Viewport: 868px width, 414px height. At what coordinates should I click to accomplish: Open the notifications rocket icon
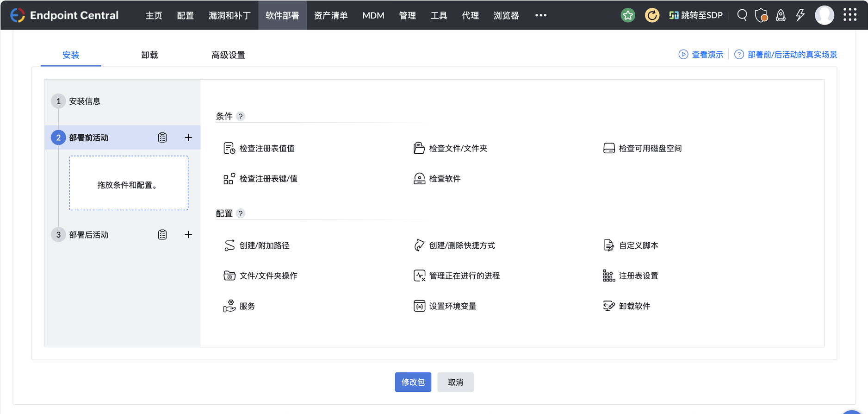pos(781,15)
